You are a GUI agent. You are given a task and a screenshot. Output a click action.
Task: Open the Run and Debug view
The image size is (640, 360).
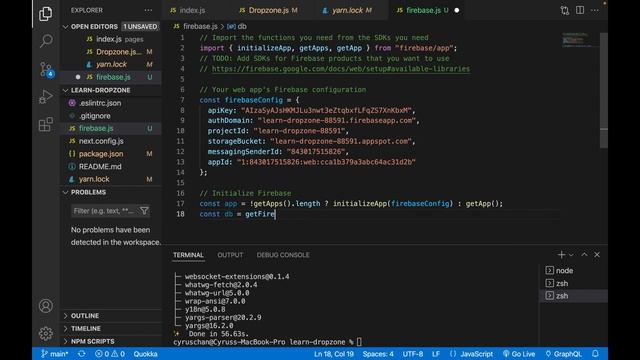click(46, 97)
